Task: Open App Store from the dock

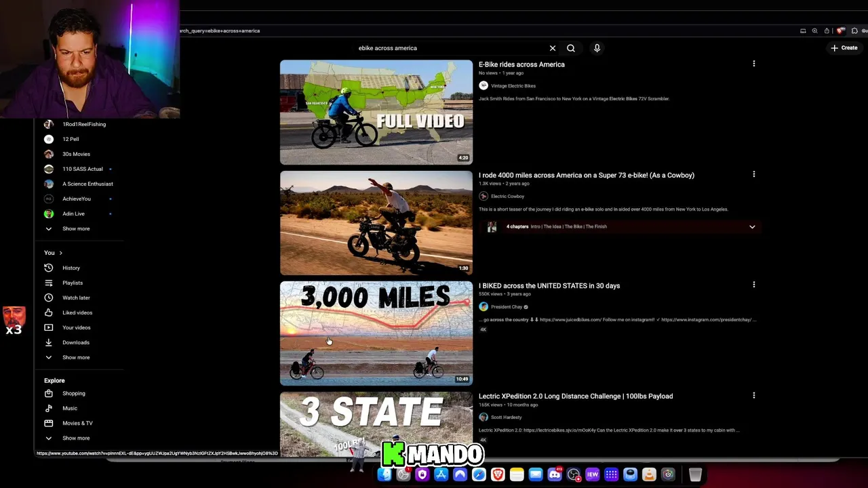Action: 441,474
